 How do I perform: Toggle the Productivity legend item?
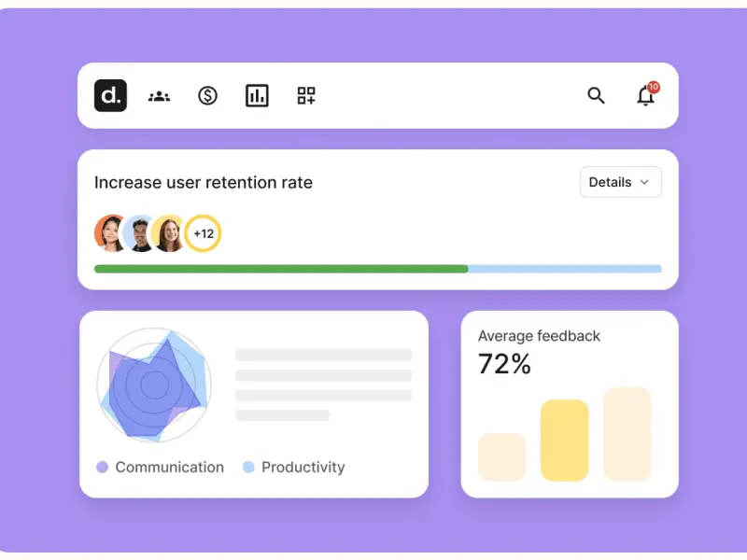pyautogui.click(x=294, y=467)
